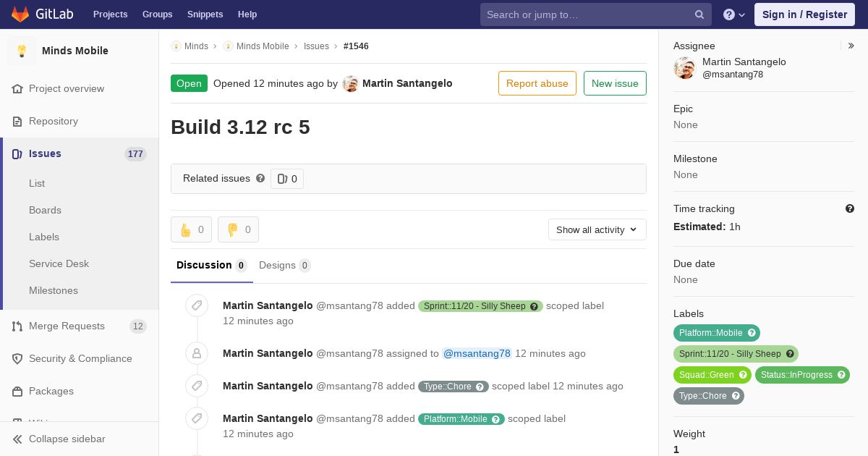Collapse the right sidebar with the chevron toggle

pyautogui.click(x=851, y=46)
